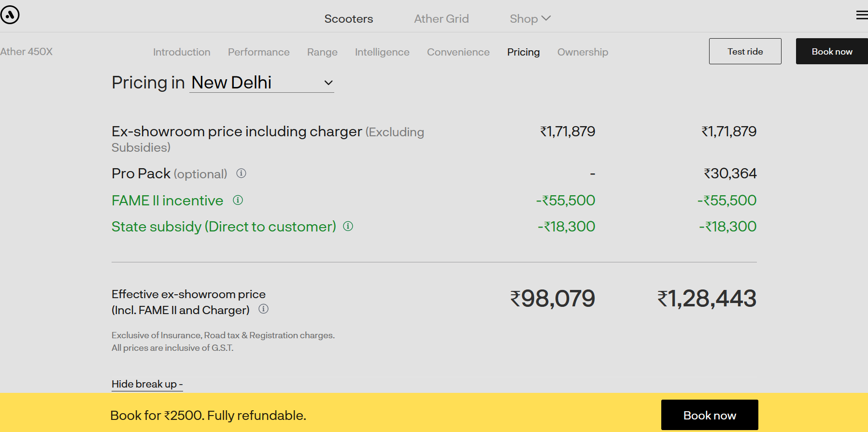Viewport: 868px width, 432px height.
Task: Switch to the Introduction section tab
Action: [x=182, y=52]
